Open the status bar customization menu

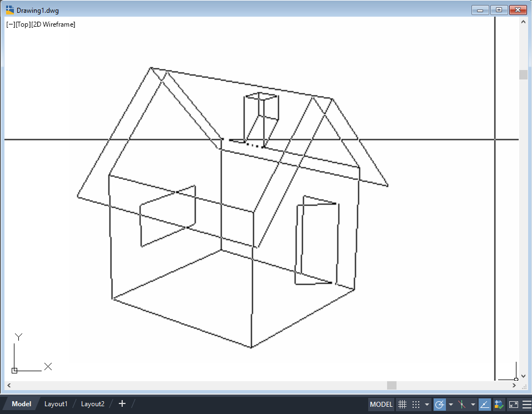[526, 404]
